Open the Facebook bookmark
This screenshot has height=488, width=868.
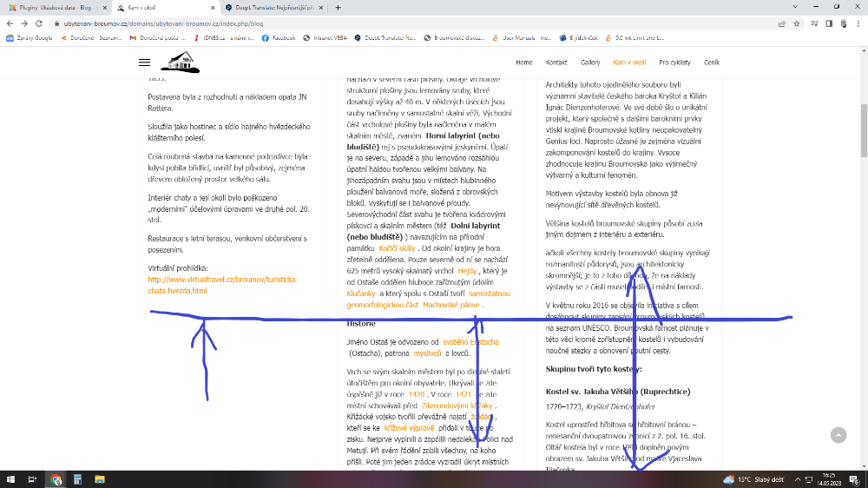(279, 38)
